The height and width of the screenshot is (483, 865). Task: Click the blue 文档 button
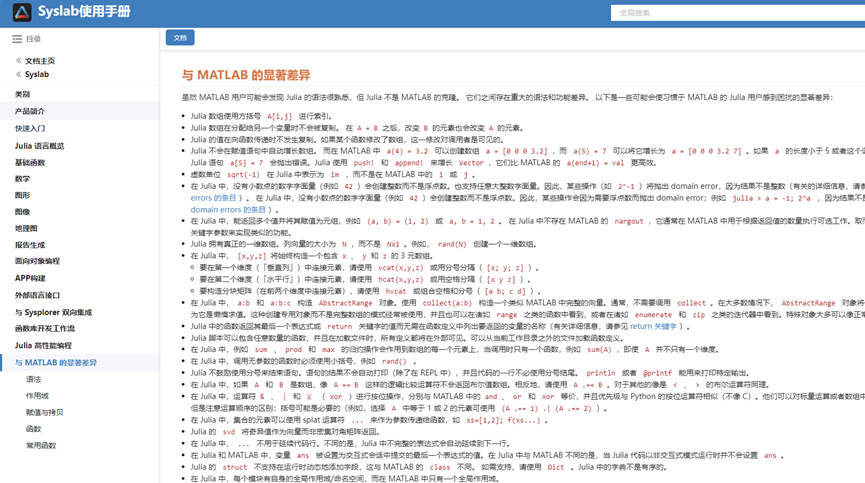tap(180, 37)
